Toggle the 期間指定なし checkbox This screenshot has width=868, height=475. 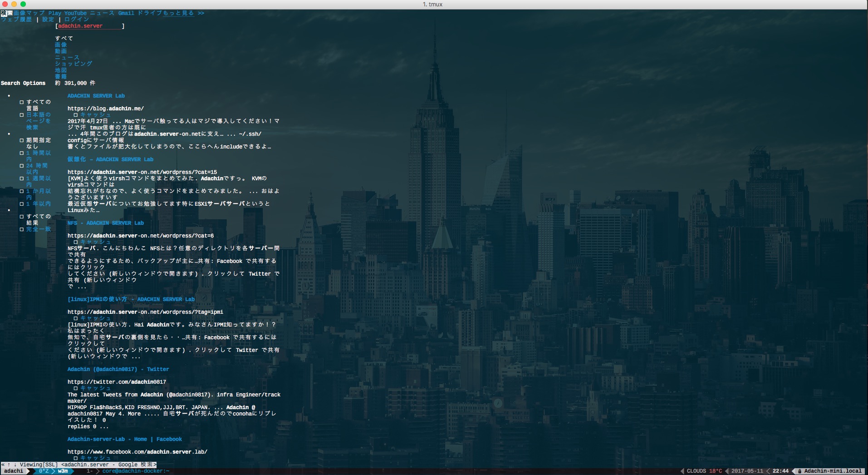point(21,140)
